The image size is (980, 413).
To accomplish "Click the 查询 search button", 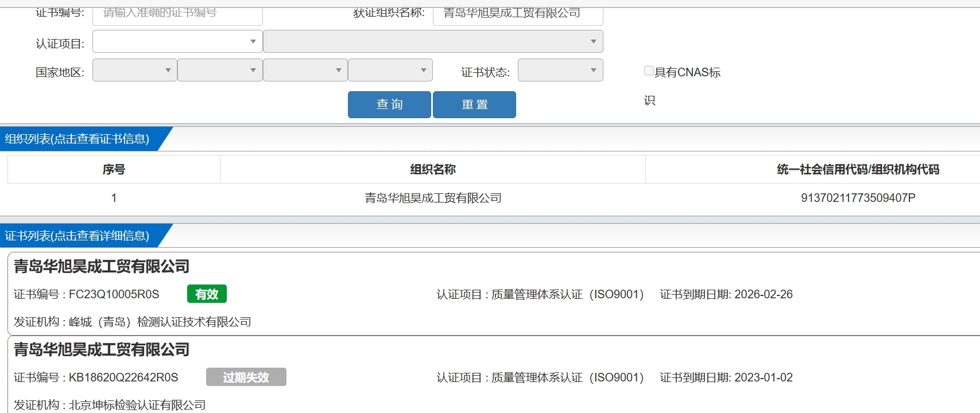I will 389,104.
